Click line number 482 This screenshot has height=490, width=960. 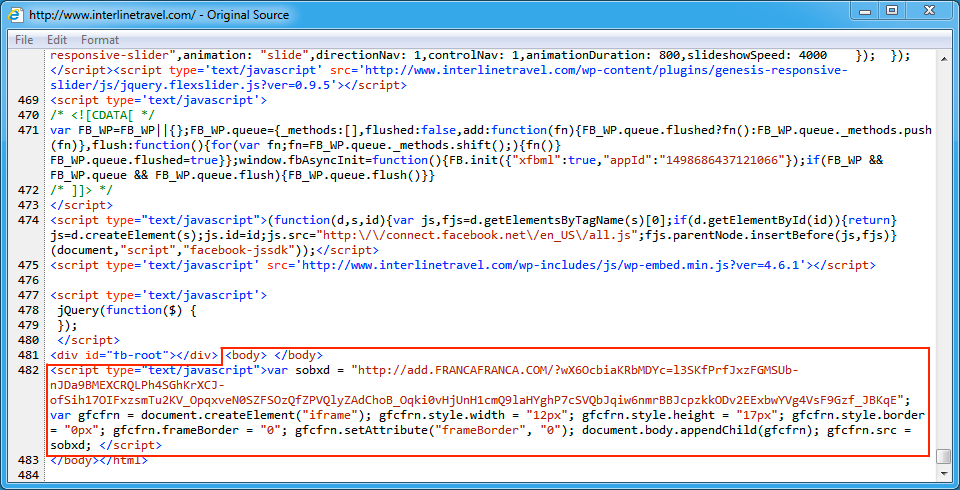(28, 370)
